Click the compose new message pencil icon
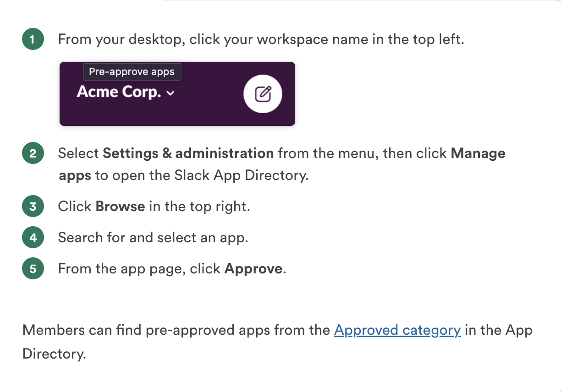The height and width of the screenshot is (392, 561). click(263, 94)
